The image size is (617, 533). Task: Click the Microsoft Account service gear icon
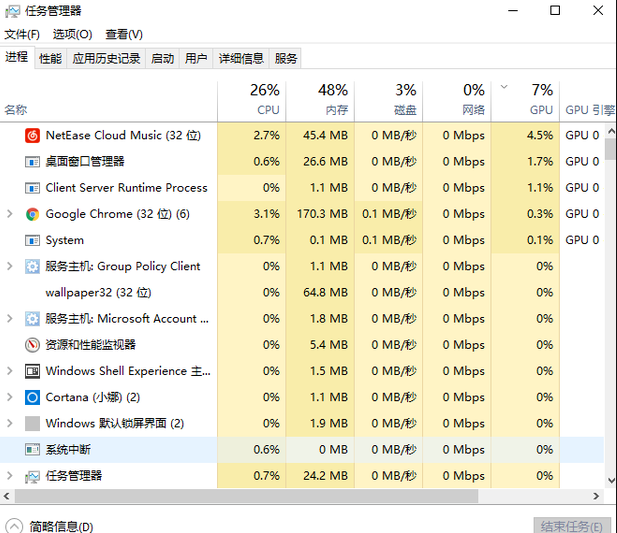[32, 319]
